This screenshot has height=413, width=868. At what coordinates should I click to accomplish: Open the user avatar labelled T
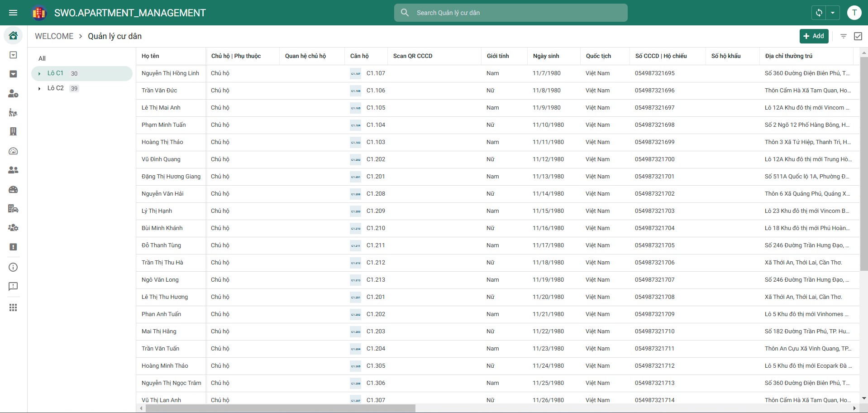854,13
